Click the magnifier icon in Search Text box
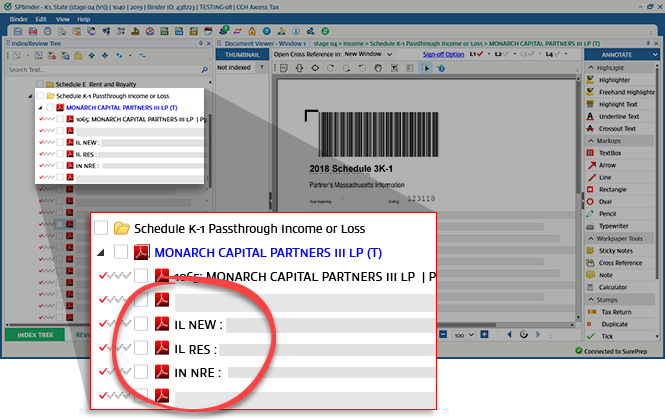The image size is (665, 419). [x=205, y=70]
